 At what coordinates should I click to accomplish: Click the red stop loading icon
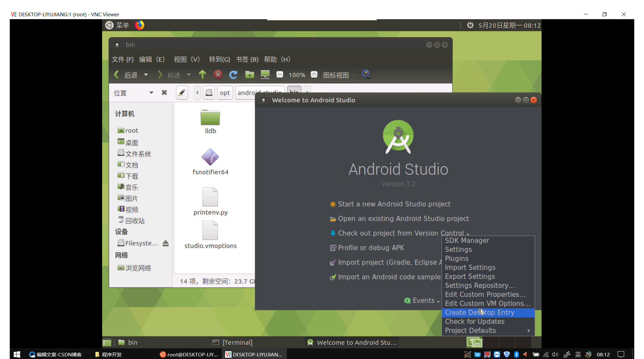tap(218, 75)
